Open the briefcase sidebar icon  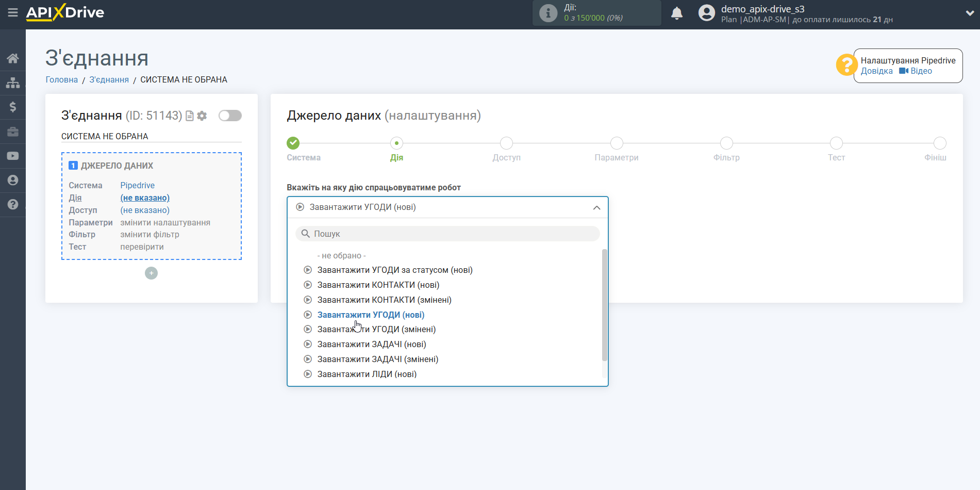(x=13, y=132)
